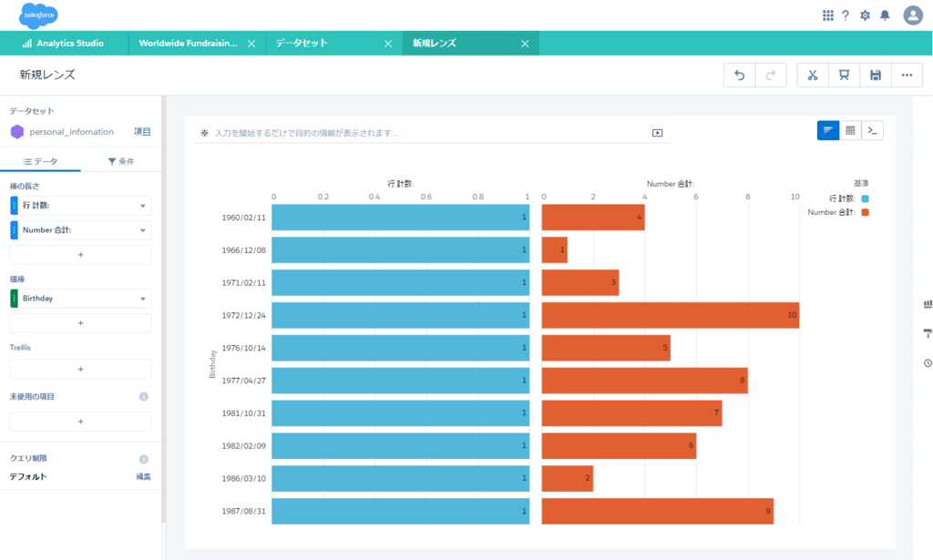Image resolution: width=933 pixels, height=560 pixels.
Task: Open the more options ellipsis menu
Action: [907, 75]
